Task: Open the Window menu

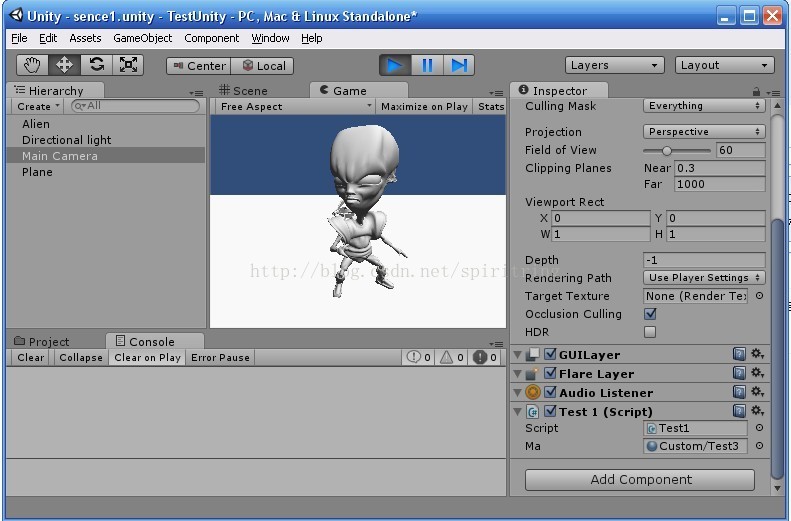Action: tap(270, 38)
